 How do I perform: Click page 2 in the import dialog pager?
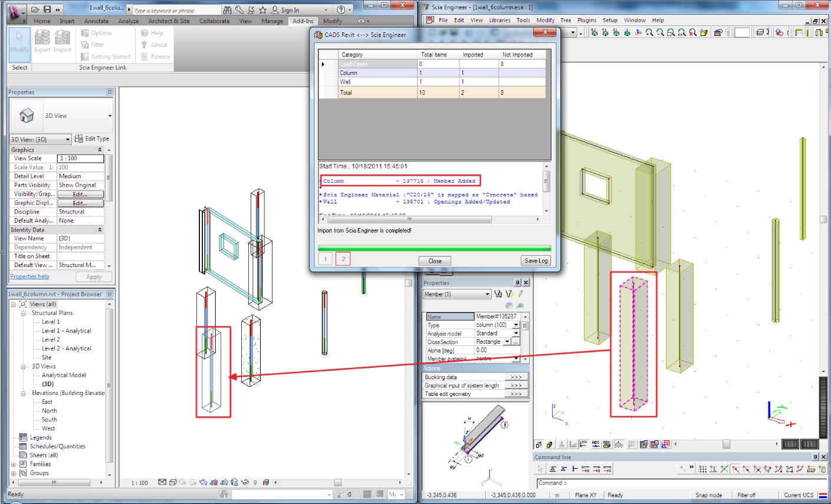343,258
